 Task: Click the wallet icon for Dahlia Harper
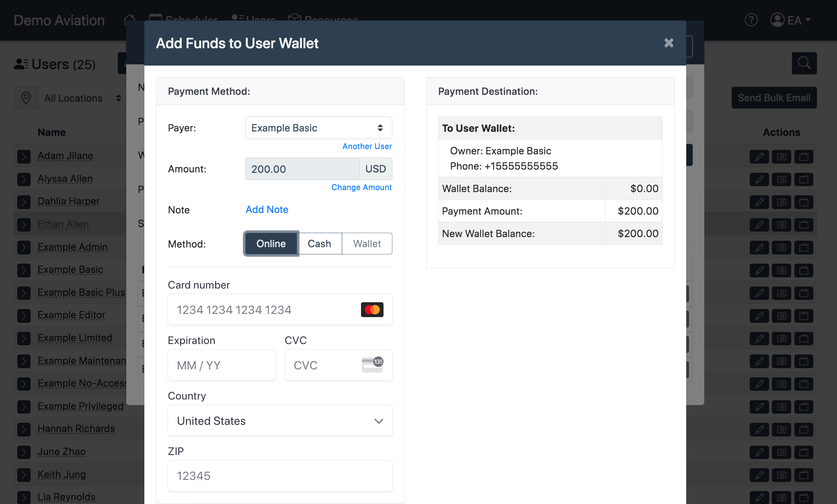(x=804, y=202)
